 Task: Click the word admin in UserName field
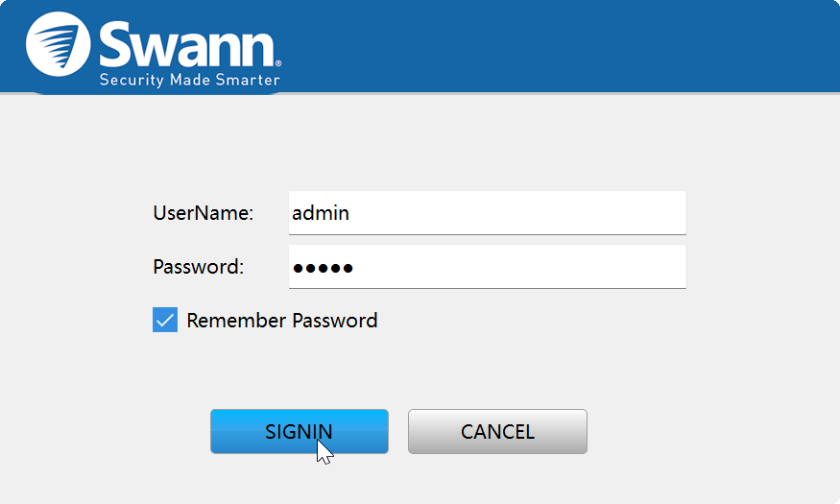click(321, 213)
